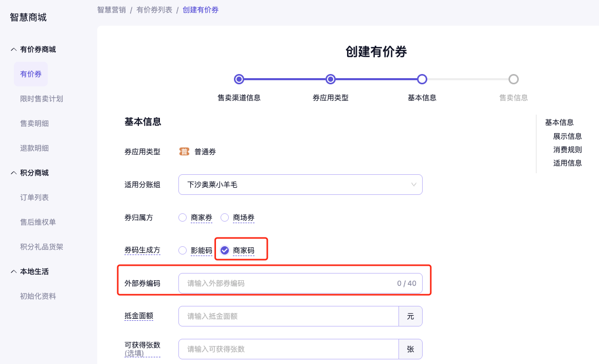The image size is (599, 364).
Task: Open 限时售卖计划 in the sidebar
Action: (x=42, y=99)
